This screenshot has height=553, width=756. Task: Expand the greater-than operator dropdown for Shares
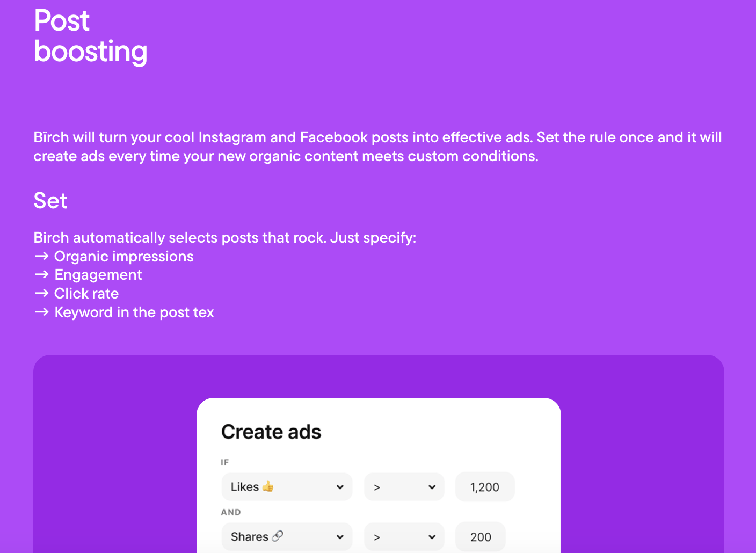(404, 537)
